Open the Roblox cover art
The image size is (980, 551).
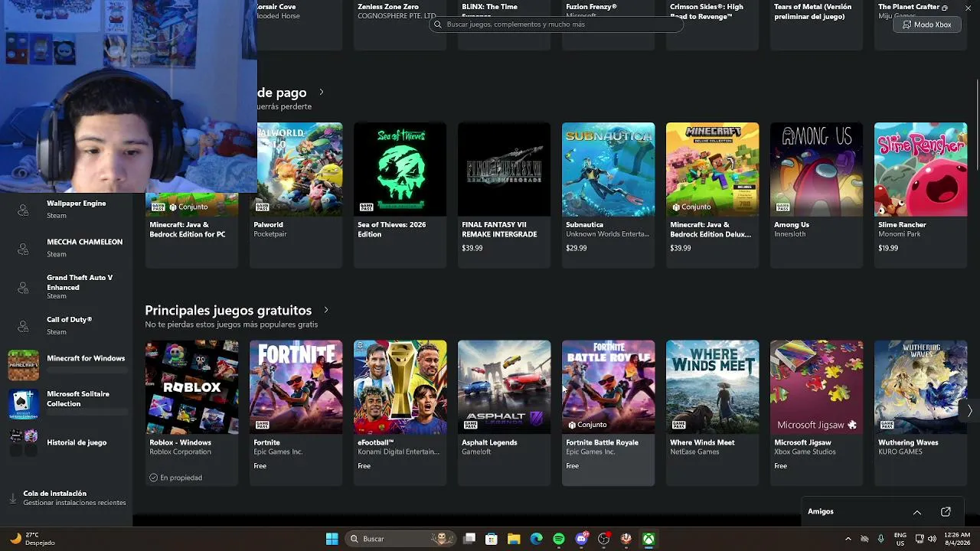point(191,387)
